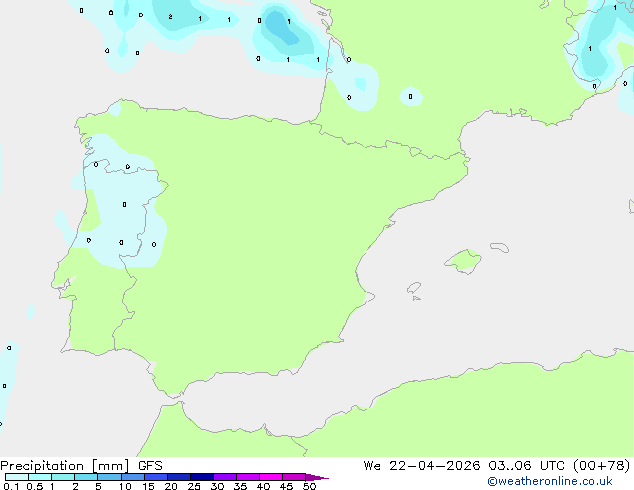This screenshot has width=634, height=490.
Task: Select the 10 mm blue legend swatch
Action: coord(133,477)
